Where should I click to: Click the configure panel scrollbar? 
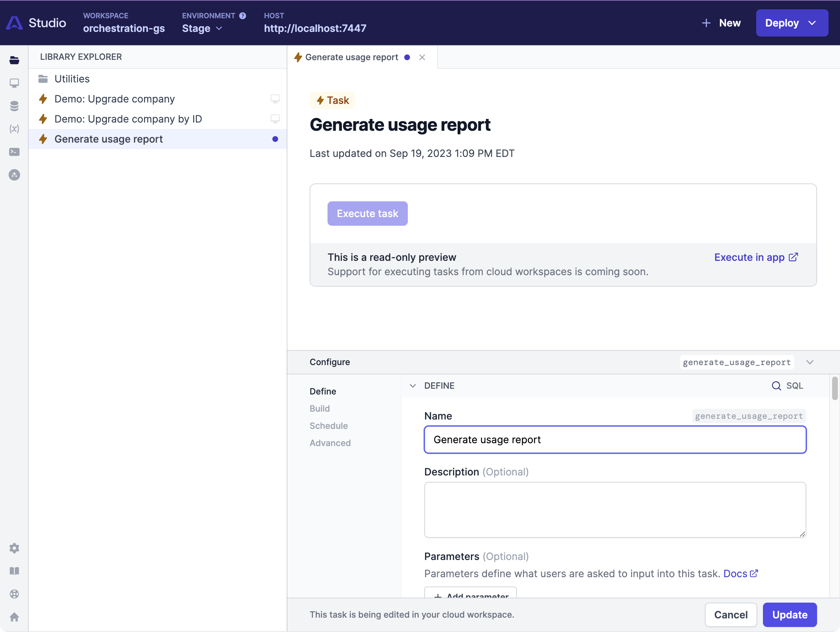coord(835,388)
